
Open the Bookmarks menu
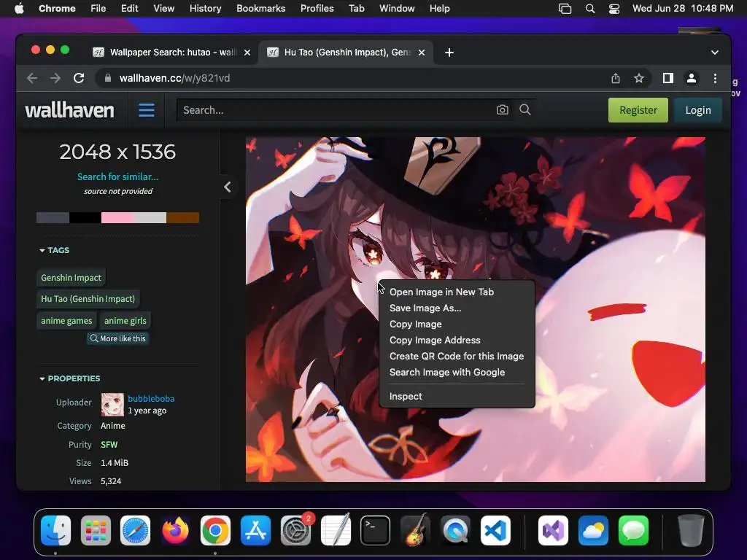(x=260, y=9)
